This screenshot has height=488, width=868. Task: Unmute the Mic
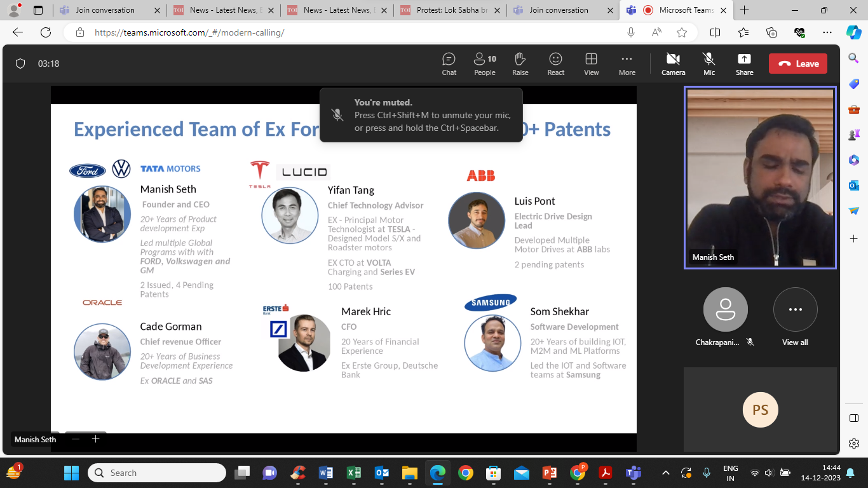pos(709,64)
